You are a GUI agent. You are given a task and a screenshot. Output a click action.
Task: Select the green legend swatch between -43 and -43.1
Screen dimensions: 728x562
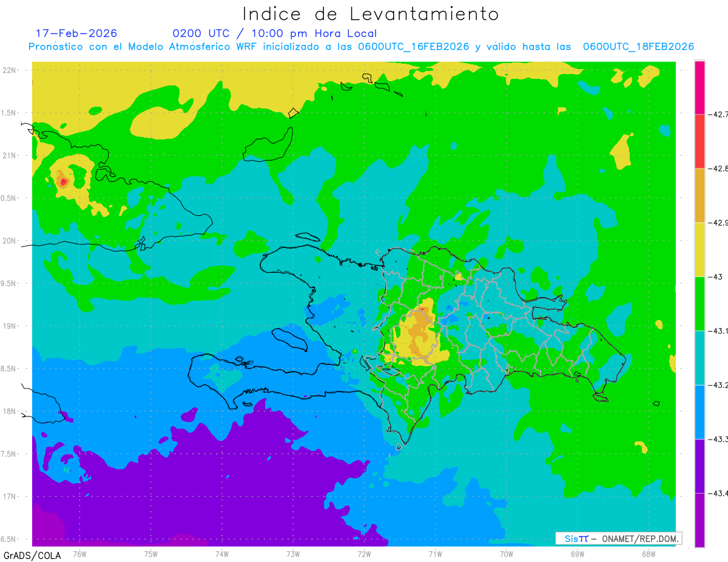pos(699,303)
